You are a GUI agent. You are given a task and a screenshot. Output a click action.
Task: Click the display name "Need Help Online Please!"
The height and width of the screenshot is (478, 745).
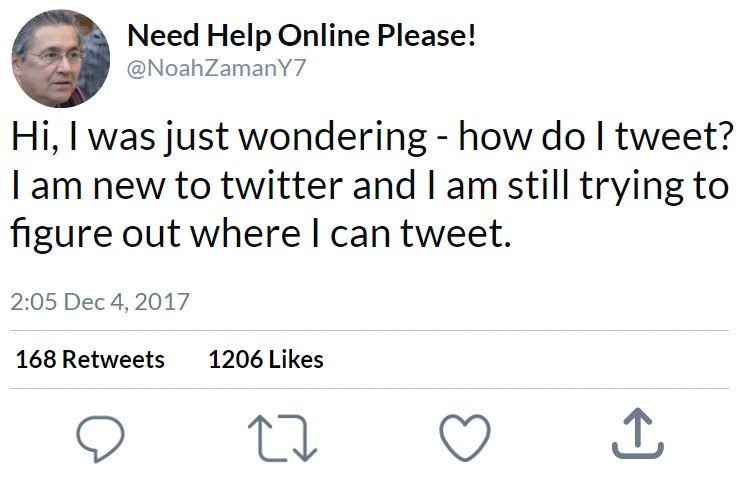tap(302, 36)
